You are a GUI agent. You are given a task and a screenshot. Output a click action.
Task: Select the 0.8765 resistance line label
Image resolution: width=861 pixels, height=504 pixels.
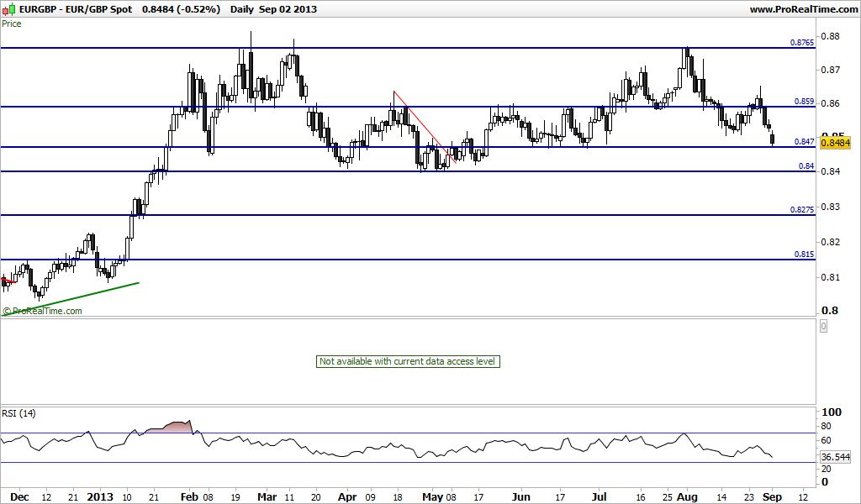(x=801, y=42)
